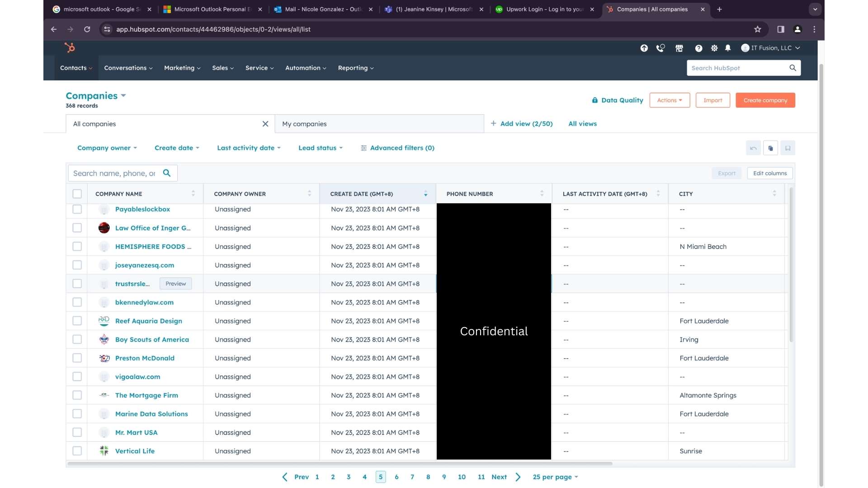Click the HubSpot sprocket logo

click(x=70, y=47)
